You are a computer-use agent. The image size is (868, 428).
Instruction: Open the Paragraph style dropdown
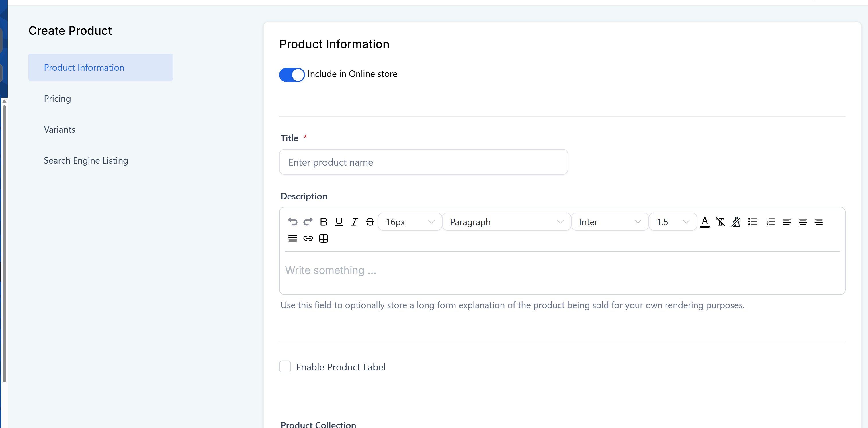point(506,221)
